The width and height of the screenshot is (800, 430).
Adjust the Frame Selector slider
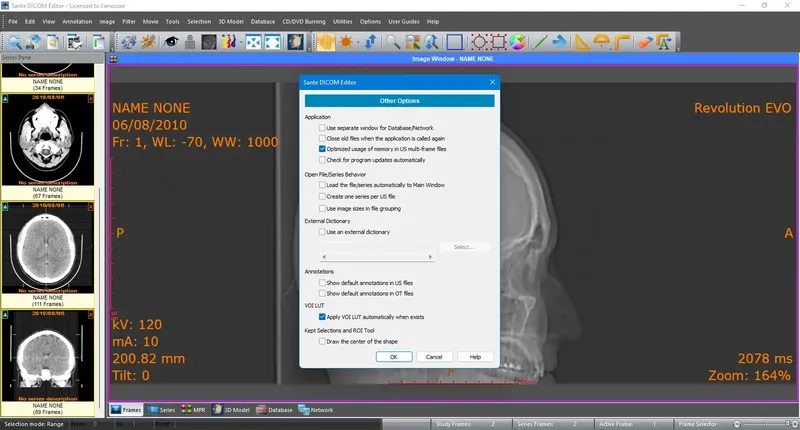point(764,424)
